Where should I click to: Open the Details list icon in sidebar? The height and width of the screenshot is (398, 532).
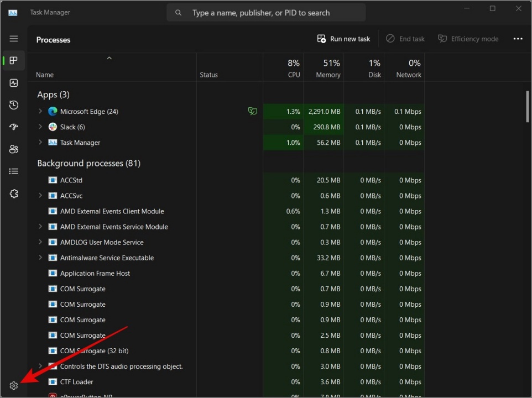pos(14,171)
